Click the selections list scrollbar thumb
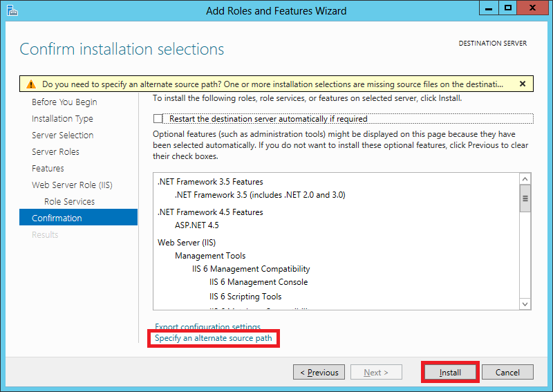Viewport: 553px width, 392px height. [525, 198]
